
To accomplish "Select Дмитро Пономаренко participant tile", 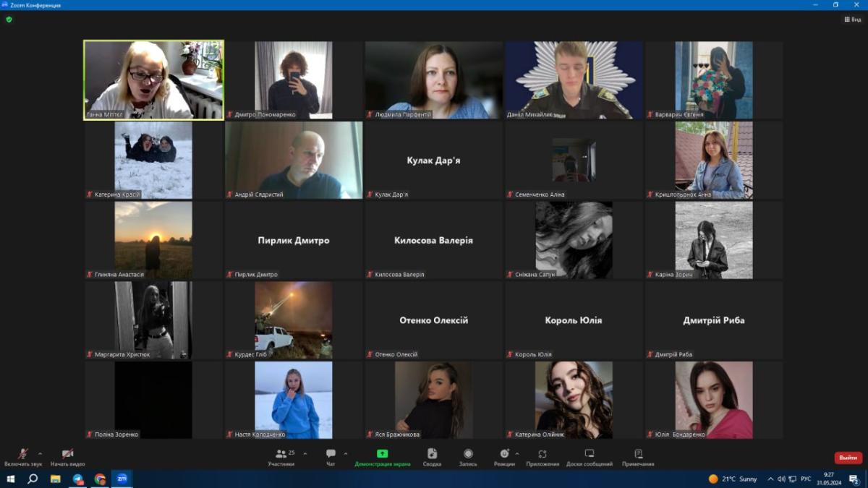I will (294, 80).
